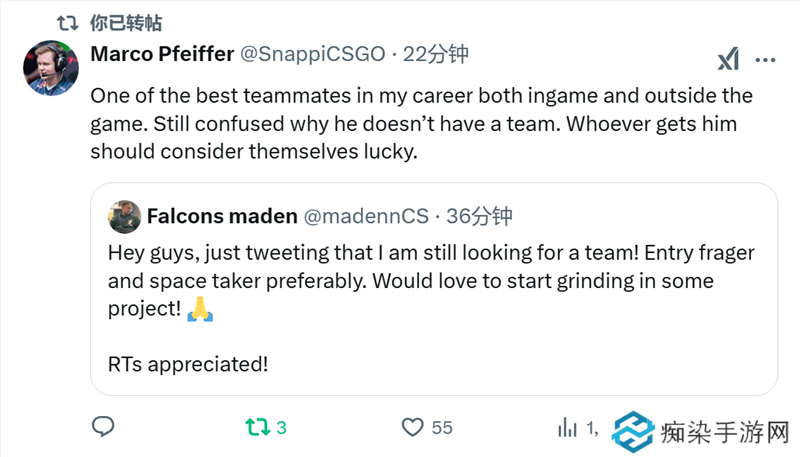Open the three-dot more options menu
The height and width of the screenshot is (457, 800).
click(765, 60)
